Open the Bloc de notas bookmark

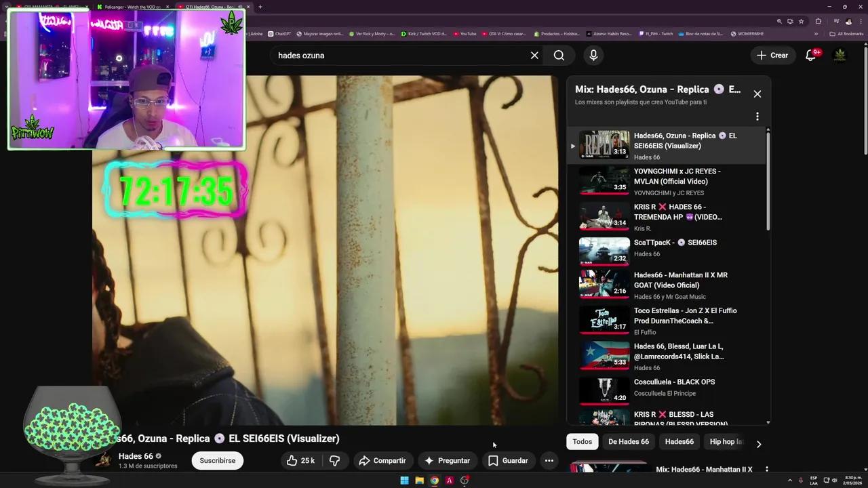(x=701, y=33)
